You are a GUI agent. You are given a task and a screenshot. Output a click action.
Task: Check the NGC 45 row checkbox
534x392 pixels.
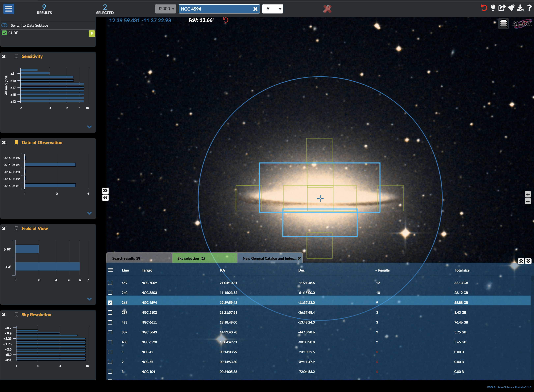[110, 352]
